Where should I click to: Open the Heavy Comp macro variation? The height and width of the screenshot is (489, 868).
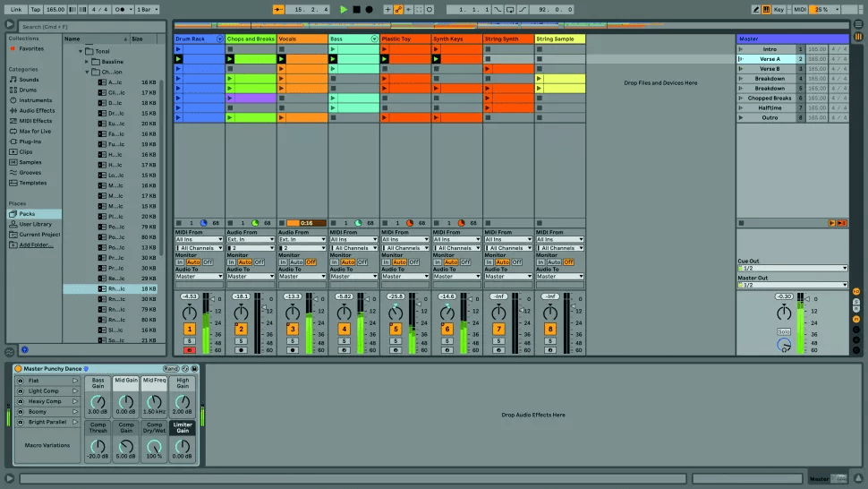point(45,401)
